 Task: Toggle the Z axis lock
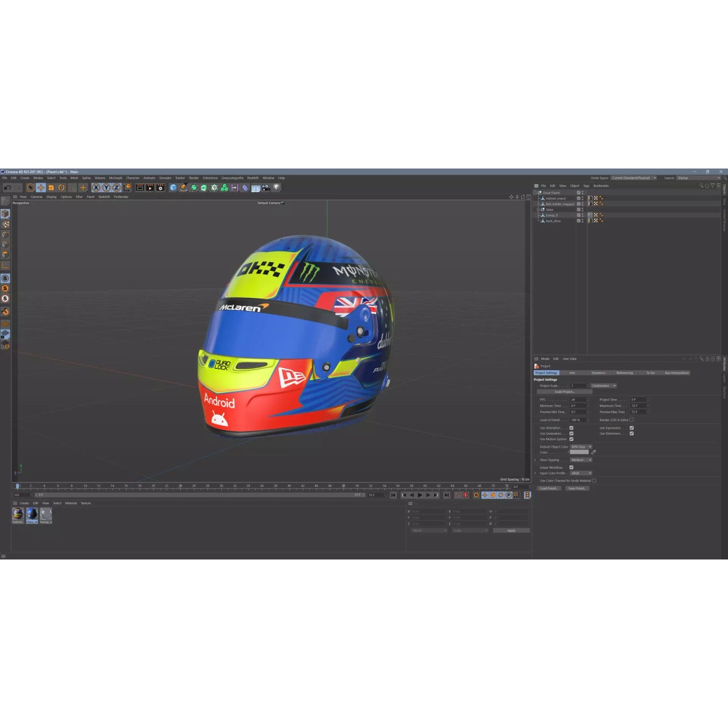tap(117, 187)
